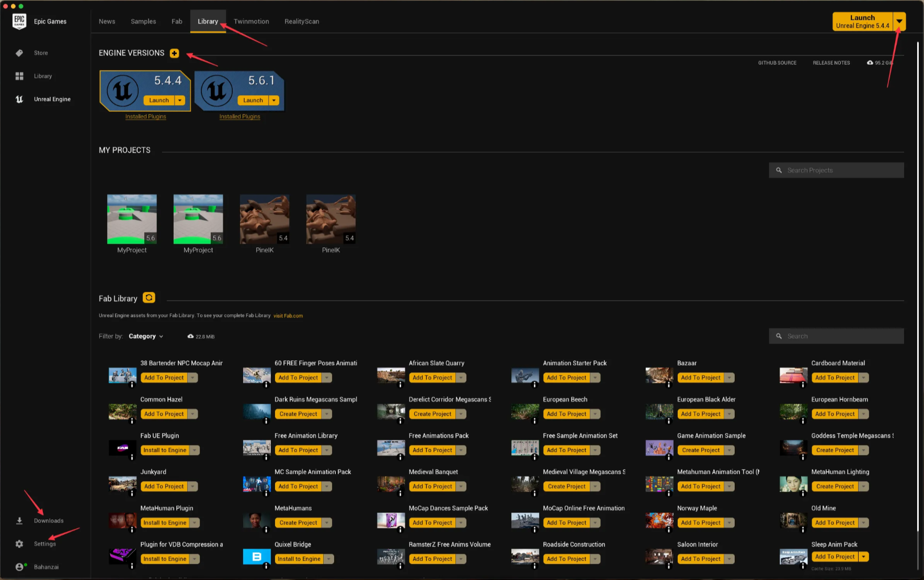Switch to the News tab
The width and height of the screenshot is (924, 580).
click(107, 21)
